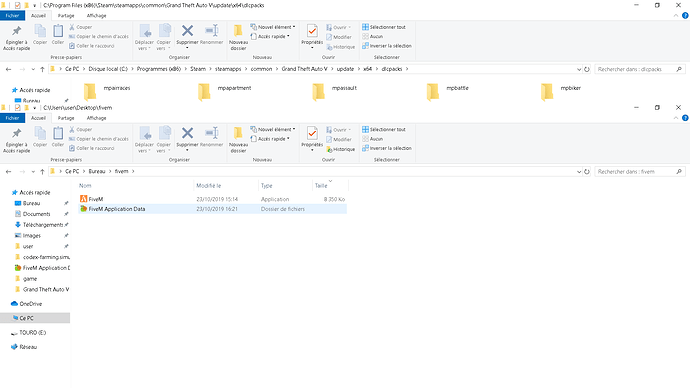Image resolution: width=690 pixels, height=388 pixels.
Task: Expand address bar history in dlcpacks window
Action: 579,69
